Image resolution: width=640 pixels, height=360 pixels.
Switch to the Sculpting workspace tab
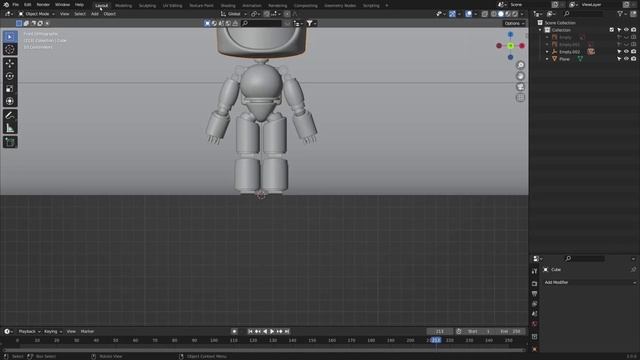(x=147, y=6)
